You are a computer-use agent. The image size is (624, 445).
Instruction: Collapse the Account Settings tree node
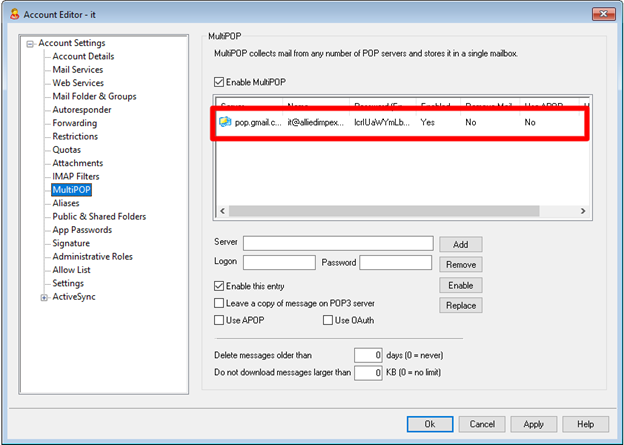coord(31,43)
